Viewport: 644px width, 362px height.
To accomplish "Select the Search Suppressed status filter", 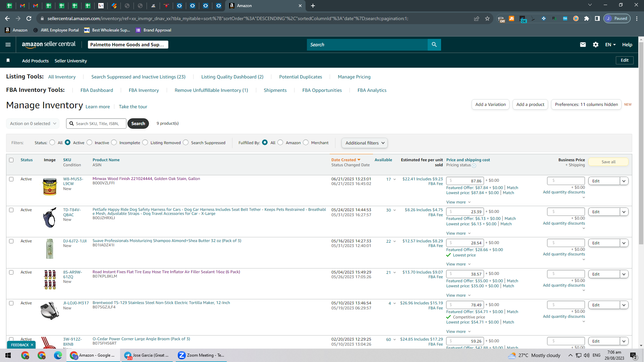I will pyautogui.click(x=185, y=142).
